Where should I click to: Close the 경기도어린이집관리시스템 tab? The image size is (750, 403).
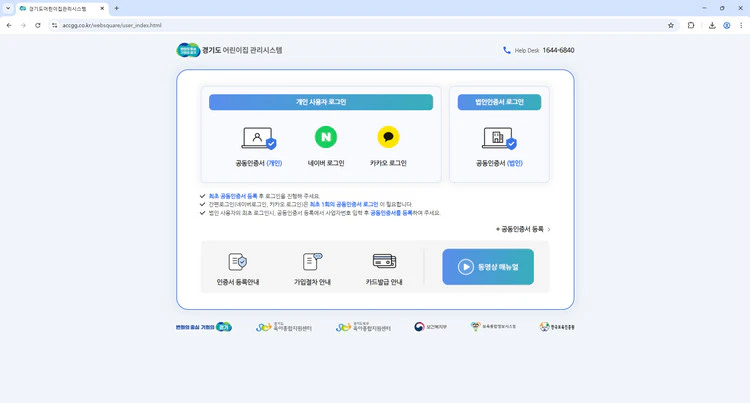tap(102, 9)
